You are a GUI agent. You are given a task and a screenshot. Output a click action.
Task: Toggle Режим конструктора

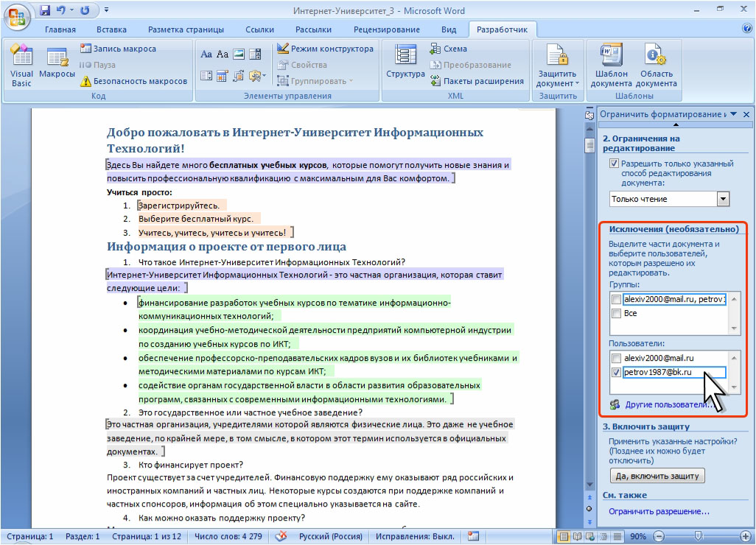326,49
